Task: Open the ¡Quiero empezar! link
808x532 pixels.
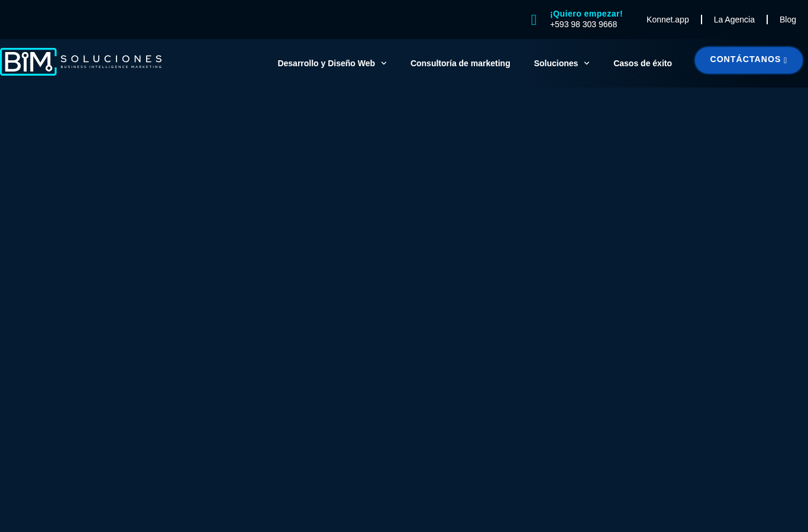Action: point(586,14)
